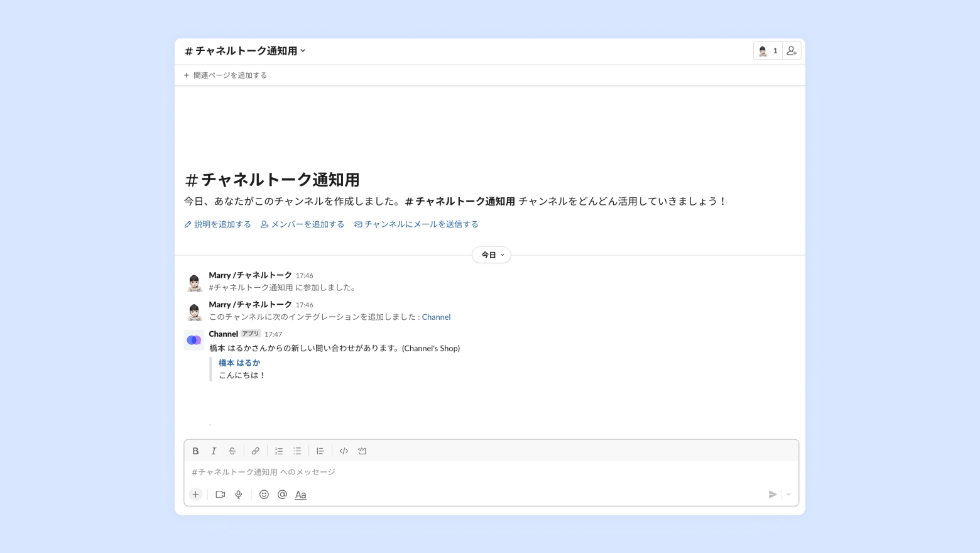This screenshot has width=980, height=553.
Task: Format text as inline code
Action: (x=344, y=451)
